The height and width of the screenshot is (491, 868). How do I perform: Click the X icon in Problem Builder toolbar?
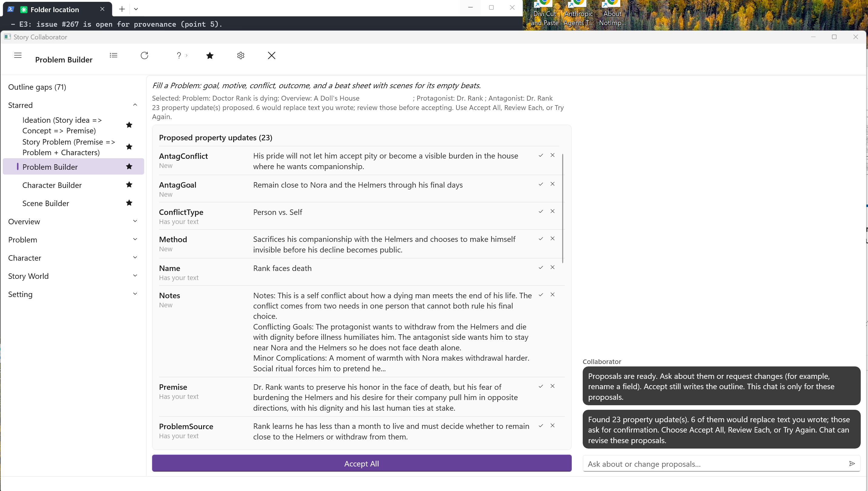tap(272, 55)
